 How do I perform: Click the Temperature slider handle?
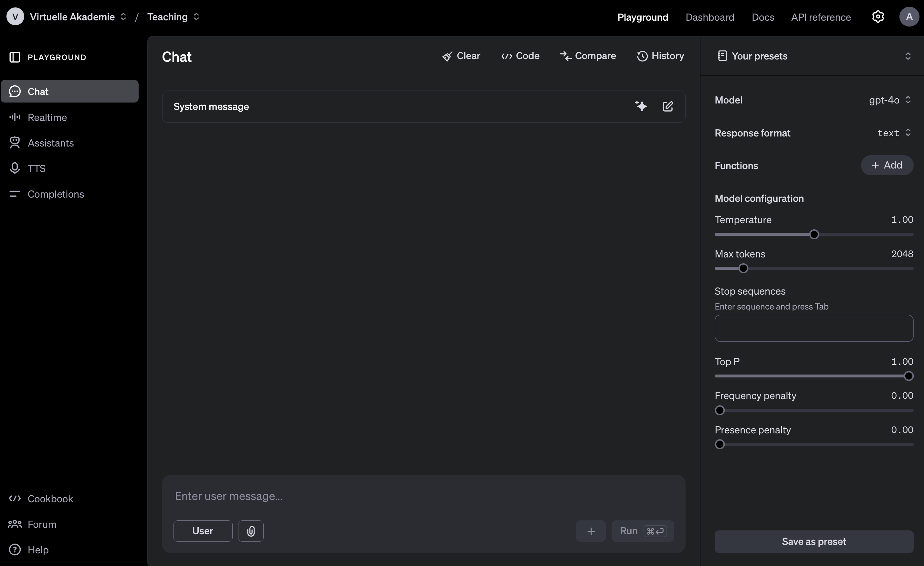point(814,234)
